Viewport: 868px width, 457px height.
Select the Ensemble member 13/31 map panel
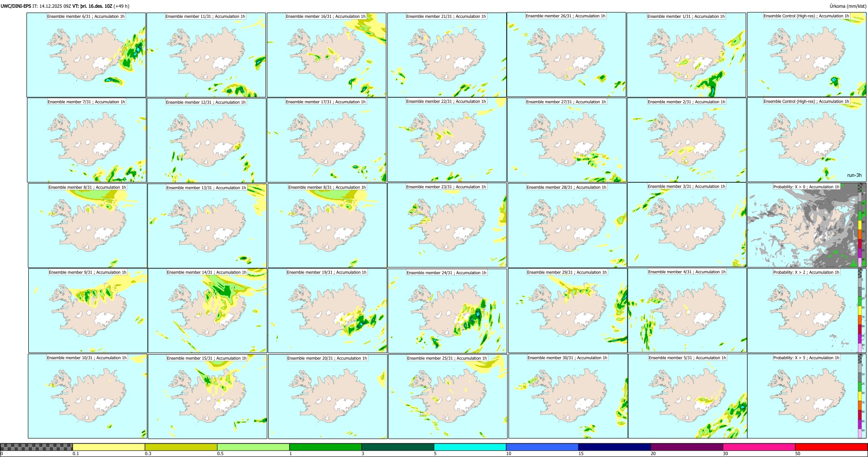coord(207,226)
